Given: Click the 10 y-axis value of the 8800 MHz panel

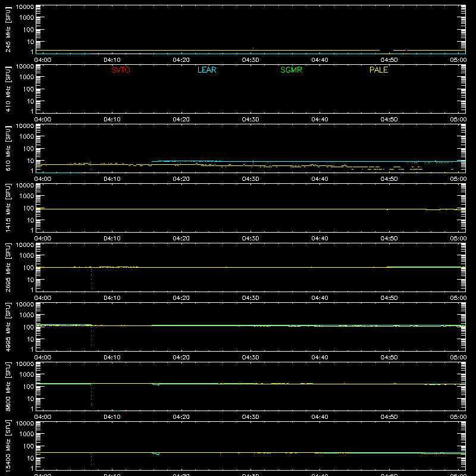Looking at the screenshot, I should coord(30,399).
